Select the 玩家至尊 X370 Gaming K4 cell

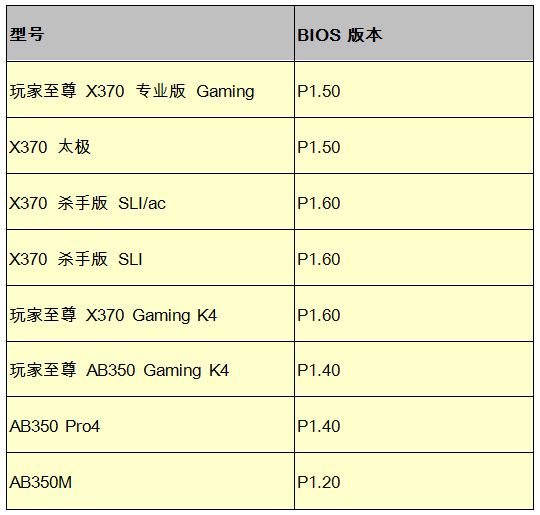click(150, 314)
